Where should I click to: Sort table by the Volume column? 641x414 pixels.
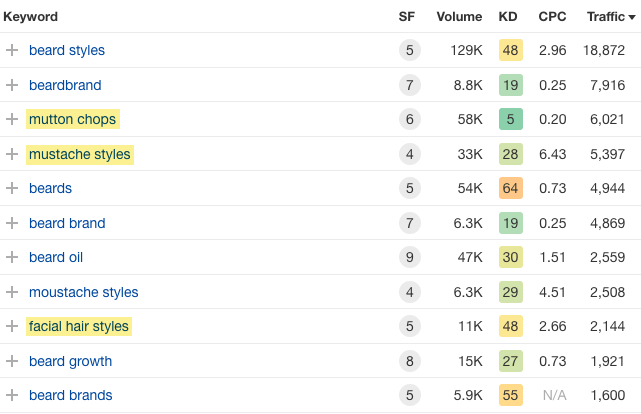pyautogui.click(x=459, y=17)
